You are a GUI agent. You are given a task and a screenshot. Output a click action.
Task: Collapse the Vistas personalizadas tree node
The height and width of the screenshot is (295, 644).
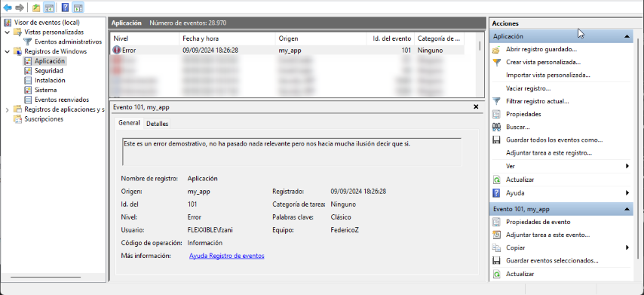tap(8, 32)
